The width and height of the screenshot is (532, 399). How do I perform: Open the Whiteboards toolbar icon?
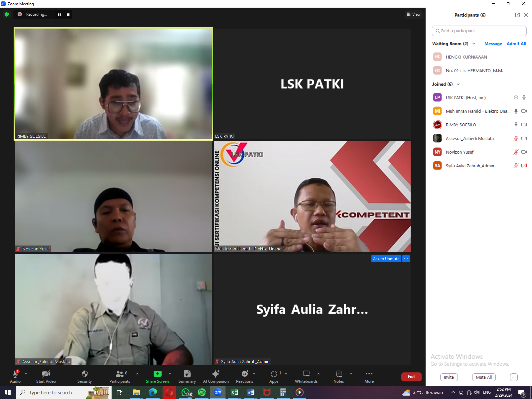coord(306,374)
